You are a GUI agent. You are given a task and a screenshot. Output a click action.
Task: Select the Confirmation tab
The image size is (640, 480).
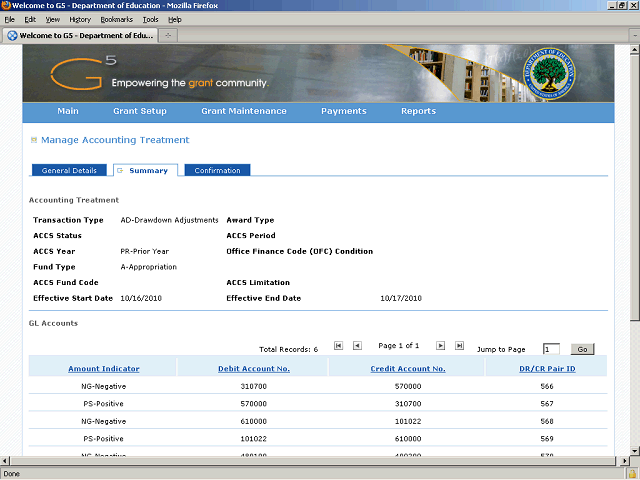click(217, 171)
